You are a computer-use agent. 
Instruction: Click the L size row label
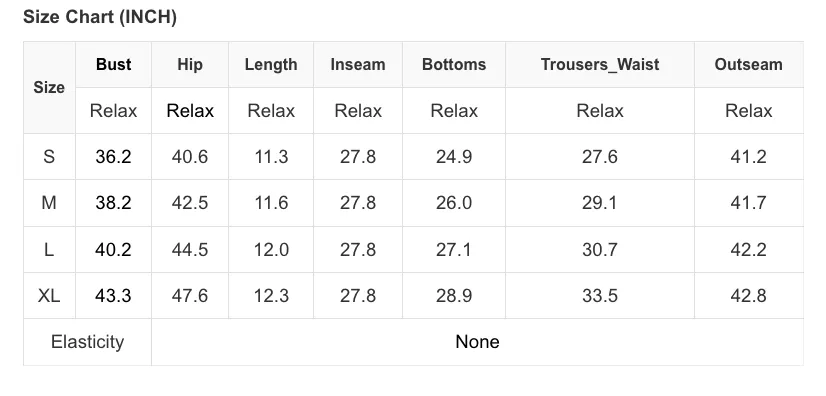tap(49, 249)
